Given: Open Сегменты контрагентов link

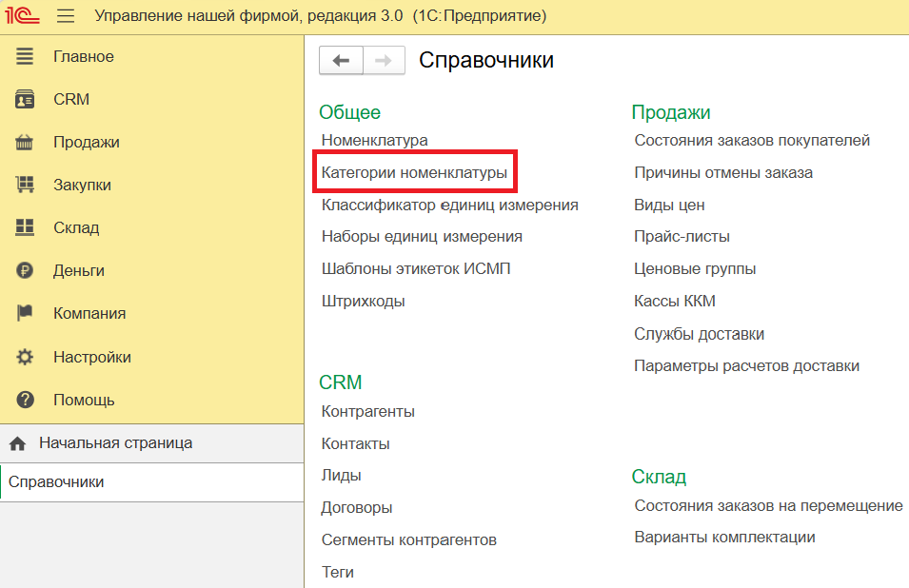Looking at the screenshot, I should point(409,539).
